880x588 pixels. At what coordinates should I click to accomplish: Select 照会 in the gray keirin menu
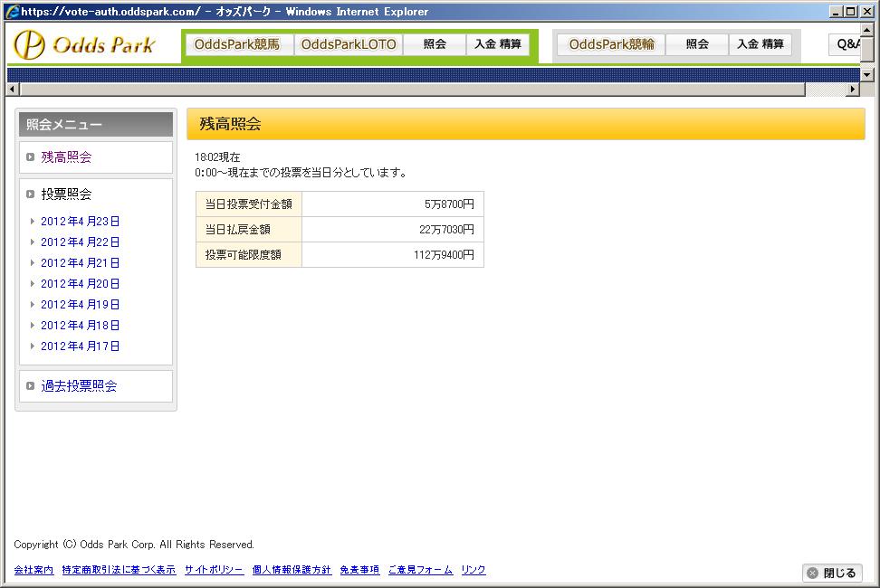click(x=697, y=44)
